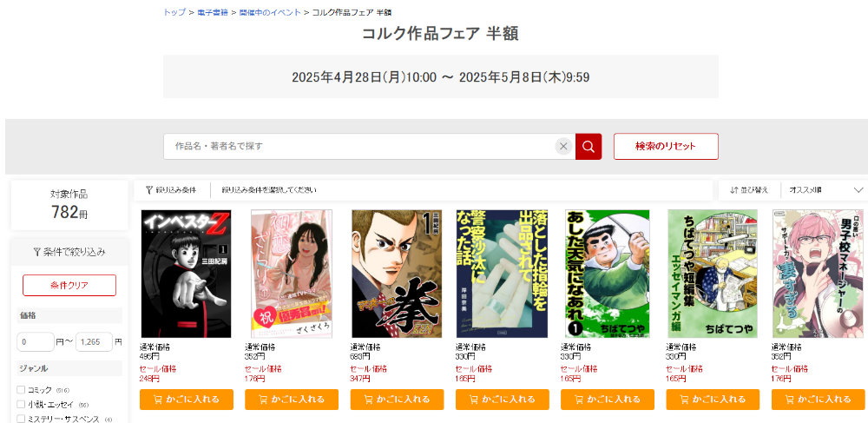
Task: Open the オススメ順 sort dropdown
Action: tap(825, 190)
